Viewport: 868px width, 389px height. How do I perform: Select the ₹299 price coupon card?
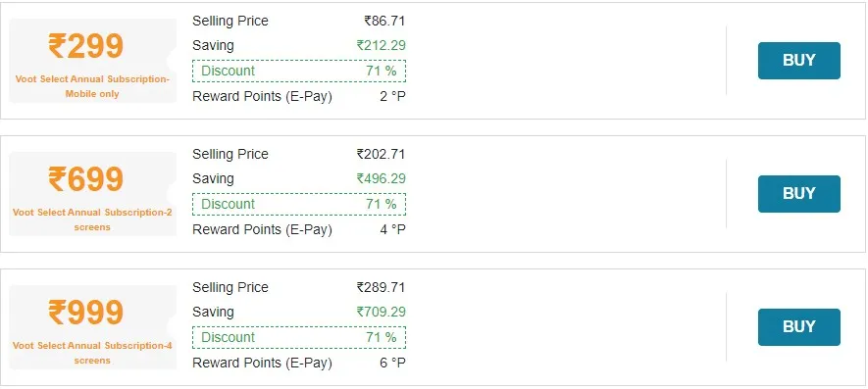pyautogui.click(x=92, y=61)
